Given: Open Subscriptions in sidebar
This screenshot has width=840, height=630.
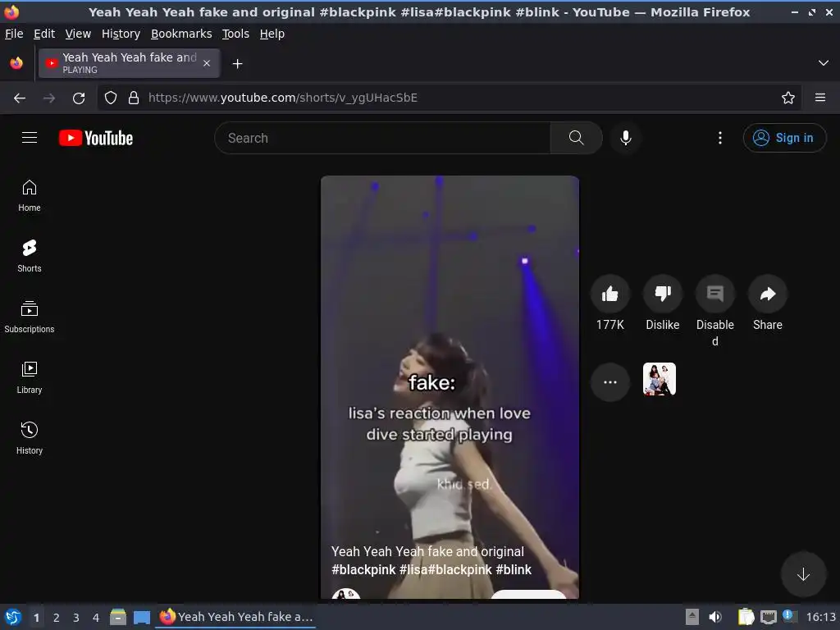Looking at the screenshot, I should pos(30,317).
